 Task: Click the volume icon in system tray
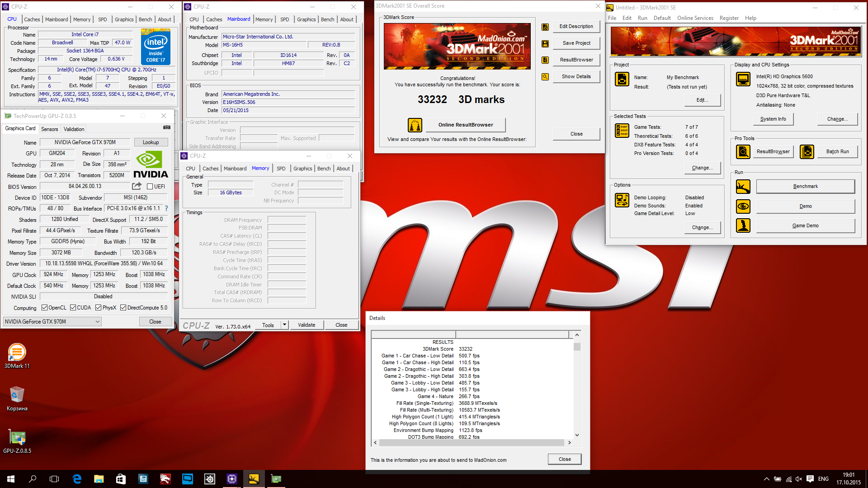point(799,479)
